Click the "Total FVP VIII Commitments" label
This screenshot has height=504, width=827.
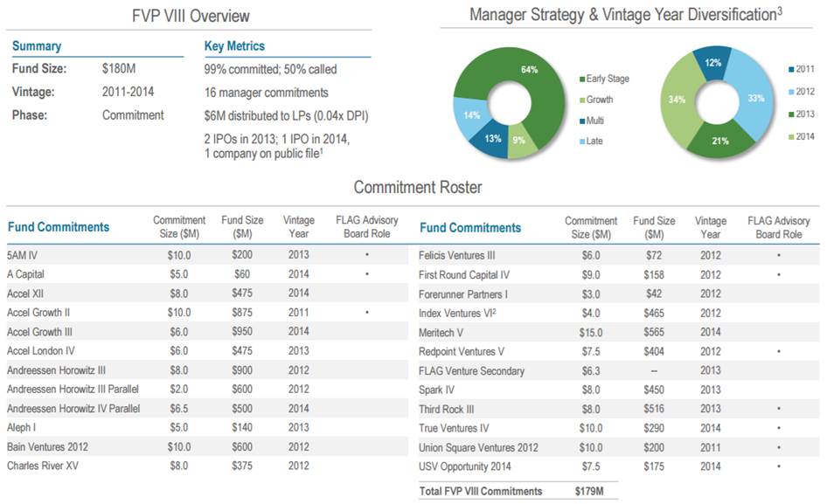[481, 492]
